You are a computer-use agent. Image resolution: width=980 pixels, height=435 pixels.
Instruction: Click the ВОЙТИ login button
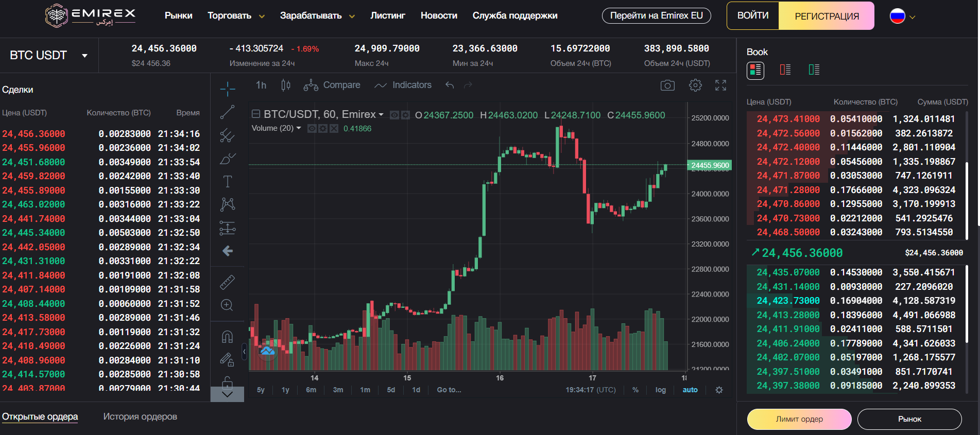[x=753, y=15]
